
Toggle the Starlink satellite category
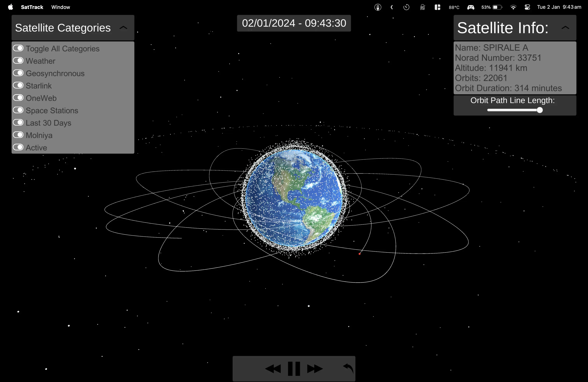coord(18,85)
